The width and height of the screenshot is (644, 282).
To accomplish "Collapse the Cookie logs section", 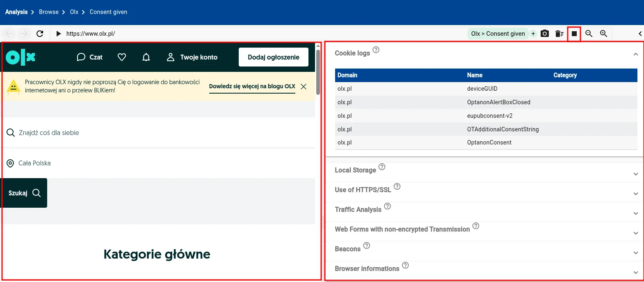I will [635, 54].
